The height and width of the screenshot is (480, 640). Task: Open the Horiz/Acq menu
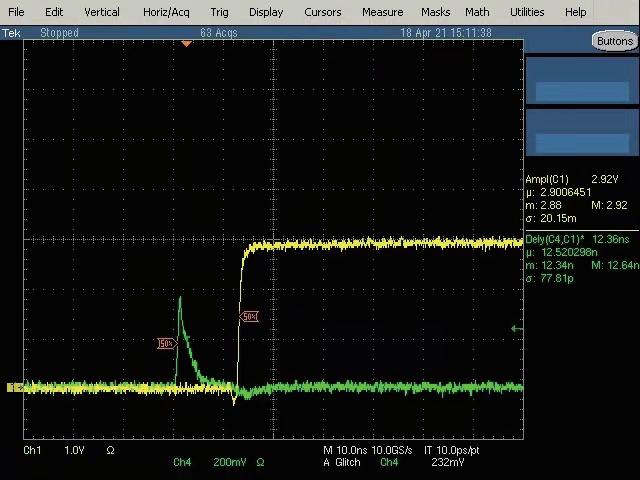(x=166, y=12)
